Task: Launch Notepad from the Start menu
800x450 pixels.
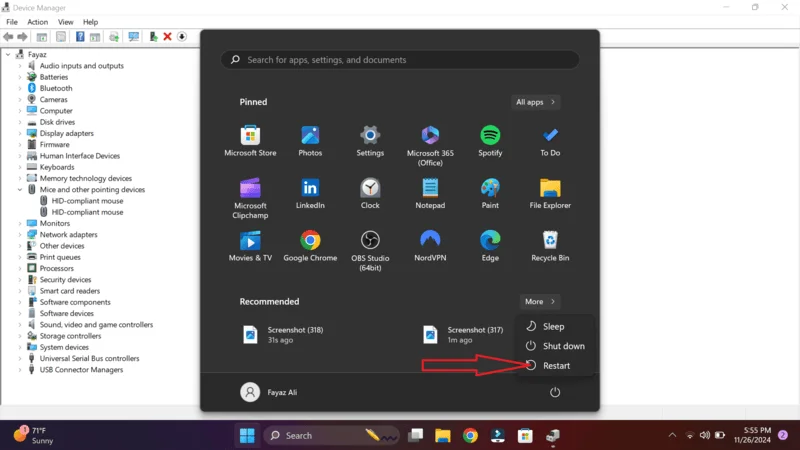Action: point(430,193)
